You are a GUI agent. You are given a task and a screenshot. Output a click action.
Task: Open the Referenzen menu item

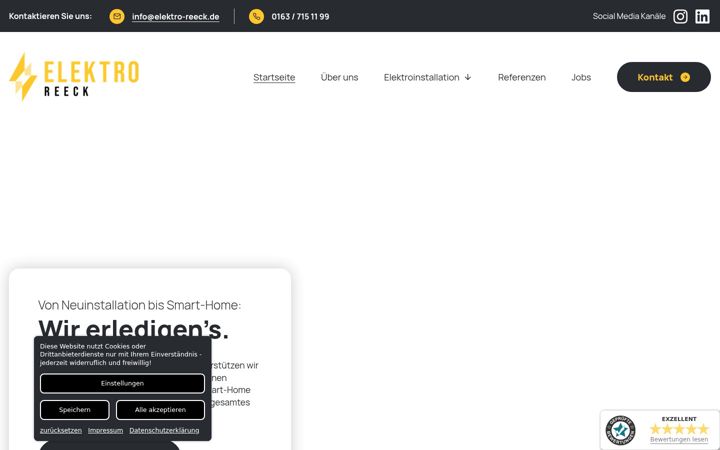tap(522, 77)
